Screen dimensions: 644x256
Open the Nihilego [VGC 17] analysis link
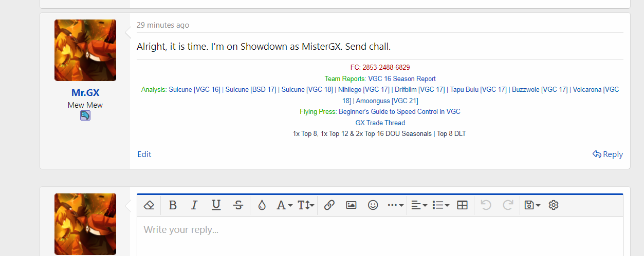(x=364, y=90)
